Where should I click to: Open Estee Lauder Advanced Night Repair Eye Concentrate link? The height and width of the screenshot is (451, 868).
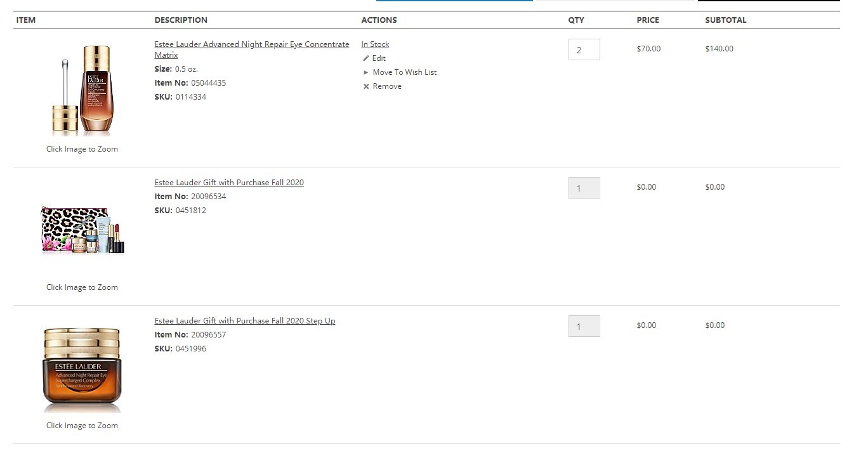[252, 49]
